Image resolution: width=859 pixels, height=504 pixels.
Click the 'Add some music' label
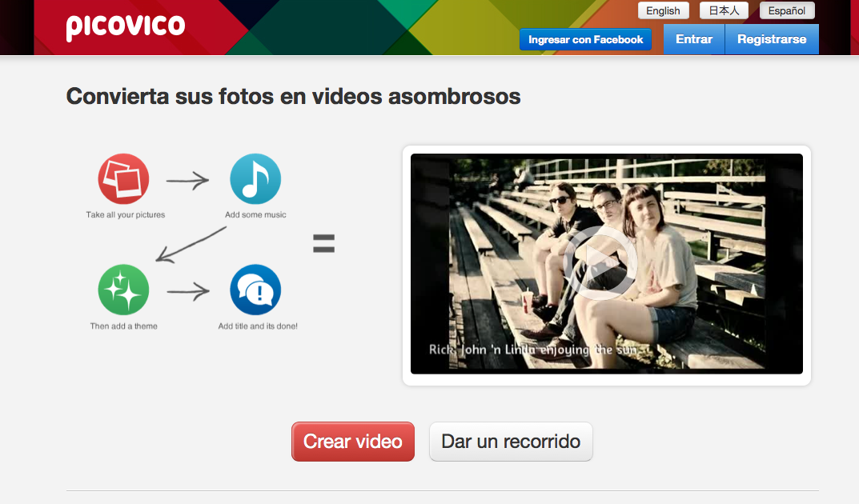tap(255, 215)
